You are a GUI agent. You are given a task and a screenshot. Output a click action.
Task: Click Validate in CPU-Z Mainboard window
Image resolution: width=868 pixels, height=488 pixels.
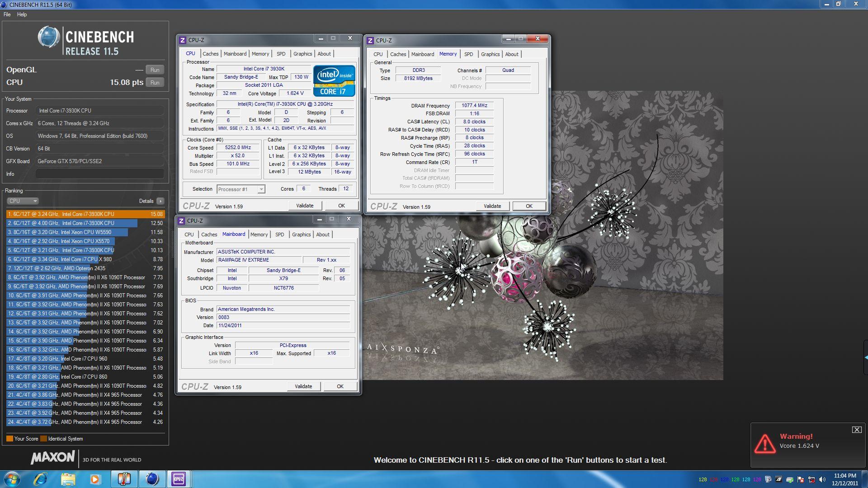(303, 386)
